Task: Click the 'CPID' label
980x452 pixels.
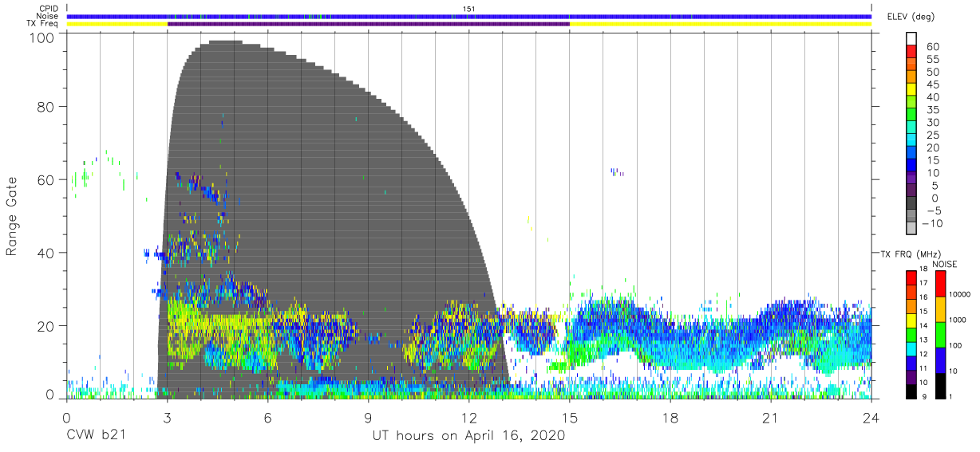Action: 49,9
